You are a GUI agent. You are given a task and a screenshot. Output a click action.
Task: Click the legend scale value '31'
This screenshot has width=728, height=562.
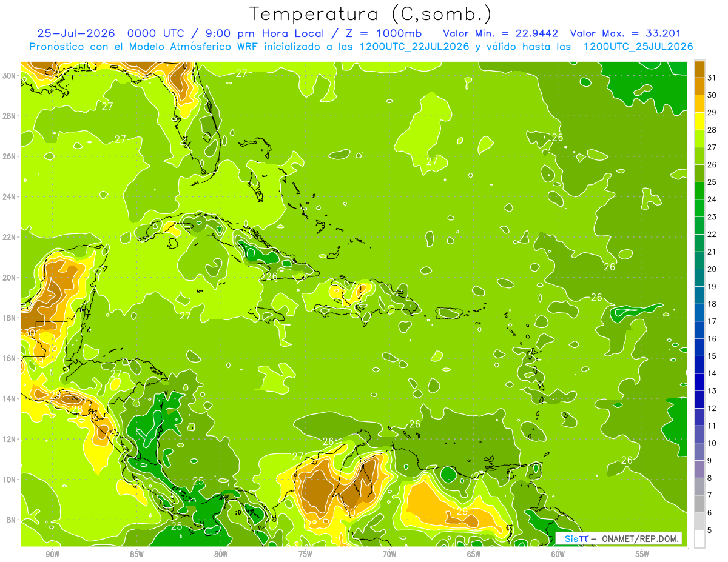click(712, 78)
